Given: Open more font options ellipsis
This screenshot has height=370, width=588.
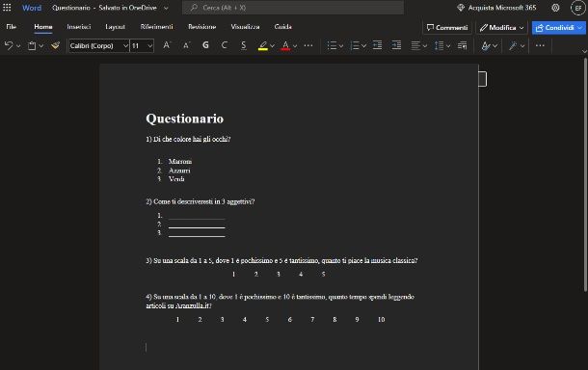Looking at the screenshot, I should [308, 45].
